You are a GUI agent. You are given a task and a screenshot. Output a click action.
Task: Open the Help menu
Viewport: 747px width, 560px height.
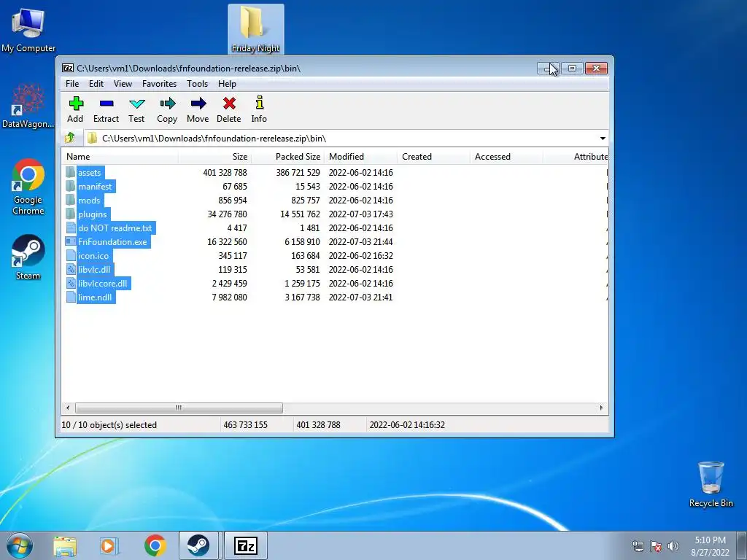[228, 84]
